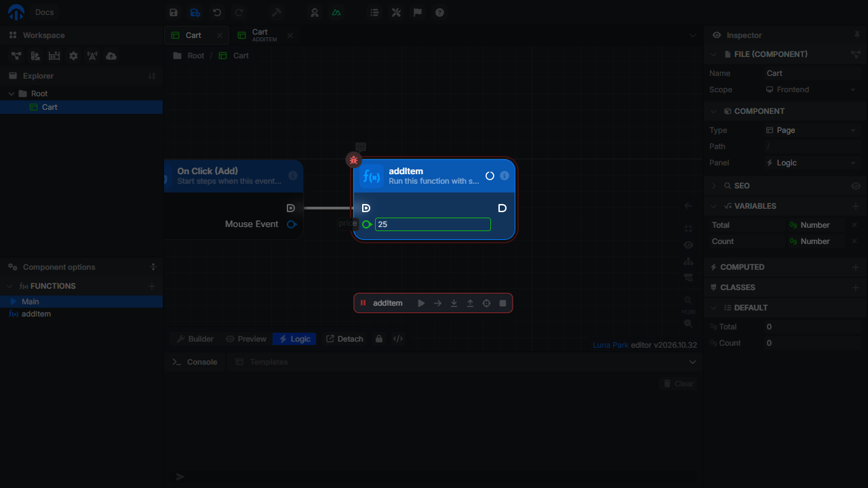Switch to the Cart ADDITEM tab
This screenshot has width=868, height=488.
264,35
